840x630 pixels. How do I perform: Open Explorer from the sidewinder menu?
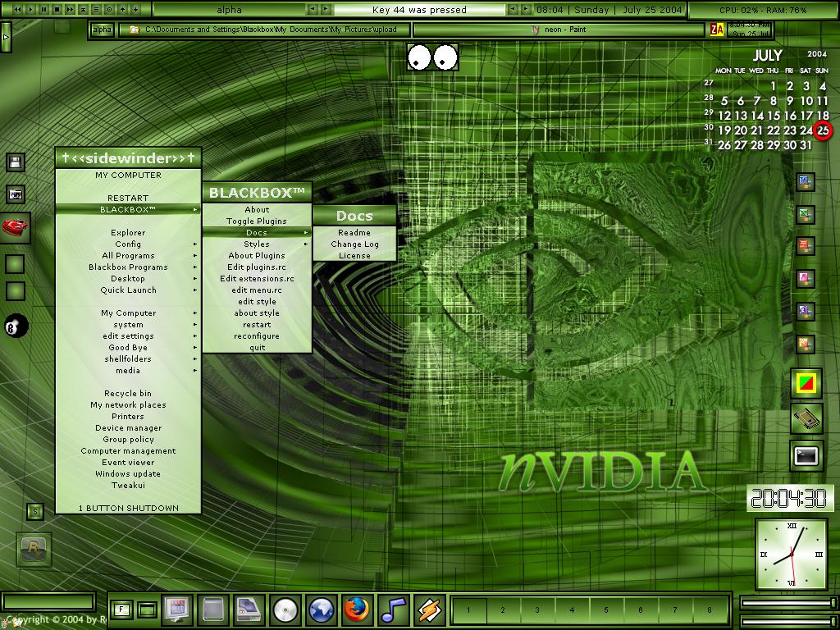tap(128, 232)
